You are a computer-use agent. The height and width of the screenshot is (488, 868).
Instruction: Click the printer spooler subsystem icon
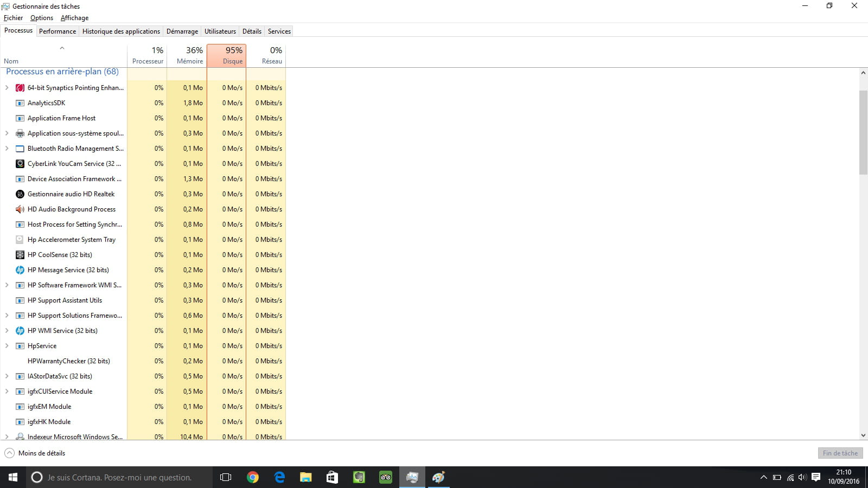pos(20,133)
